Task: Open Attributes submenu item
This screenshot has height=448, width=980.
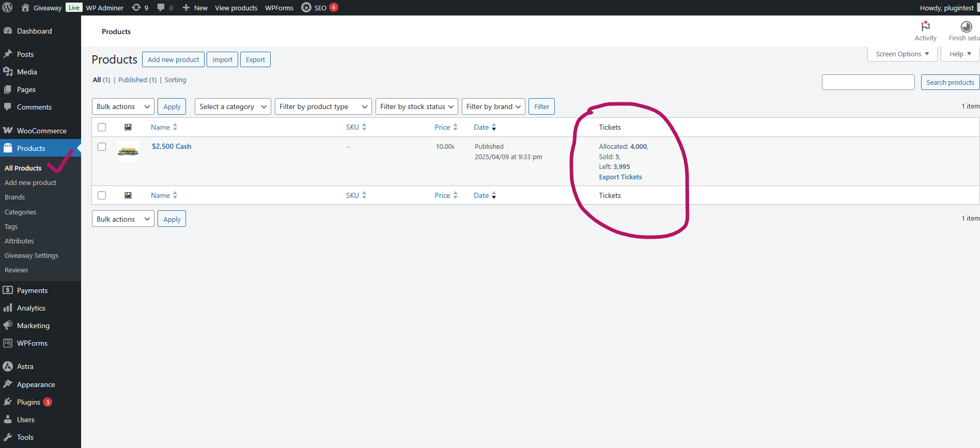Action: [x=19, y=241]
